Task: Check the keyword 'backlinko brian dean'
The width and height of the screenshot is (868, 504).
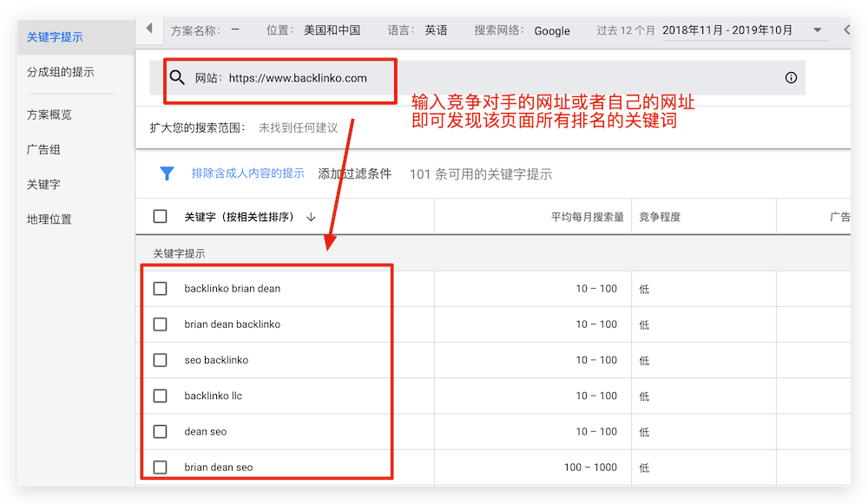Action: pos(160,288)
